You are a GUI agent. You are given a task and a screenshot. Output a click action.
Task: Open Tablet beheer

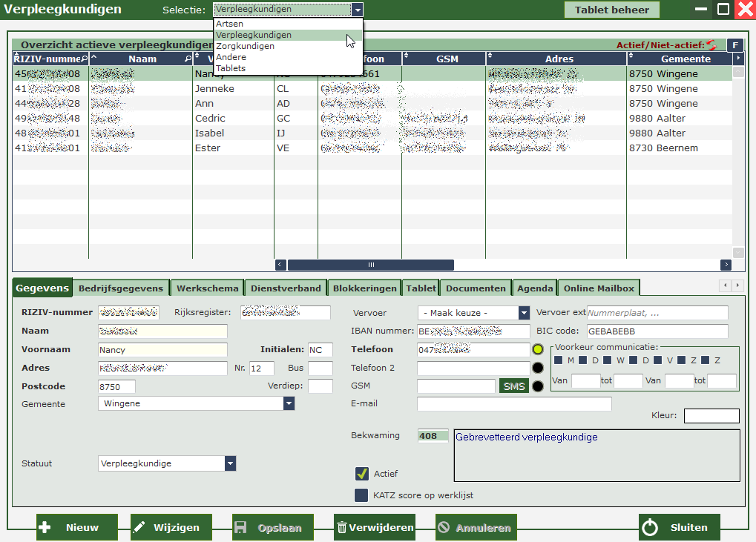tap(611, 10)
